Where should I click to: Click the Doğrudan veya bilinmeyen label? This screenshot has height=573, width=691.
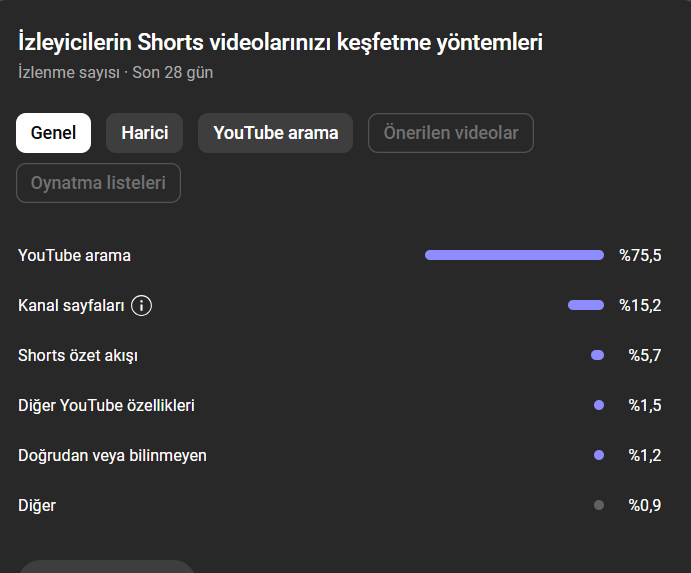(x=112, y=456)
